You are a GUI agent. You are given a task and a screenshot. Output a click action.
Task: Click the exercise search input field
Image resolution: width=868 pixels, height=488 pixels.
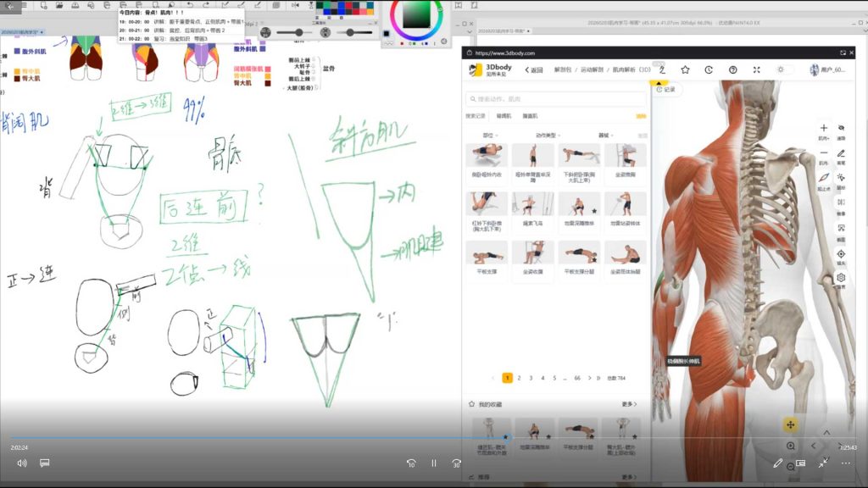tap(556, 99)
